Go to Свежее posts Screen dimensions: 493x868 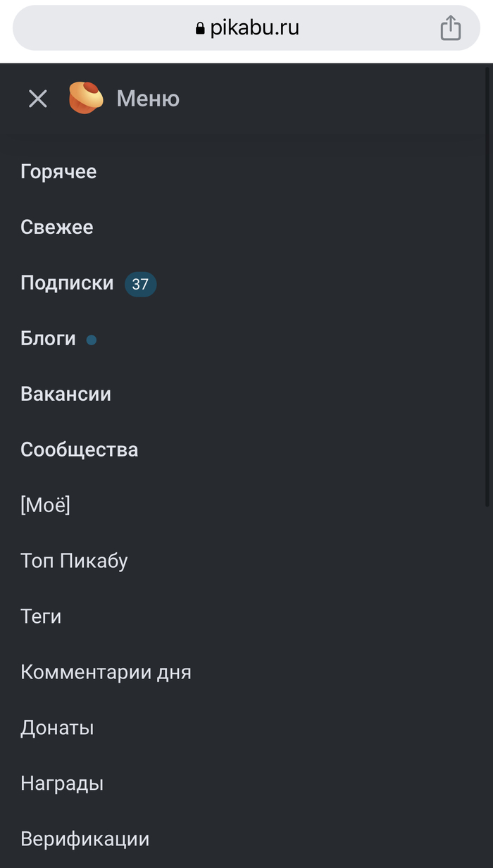point(57,228)
